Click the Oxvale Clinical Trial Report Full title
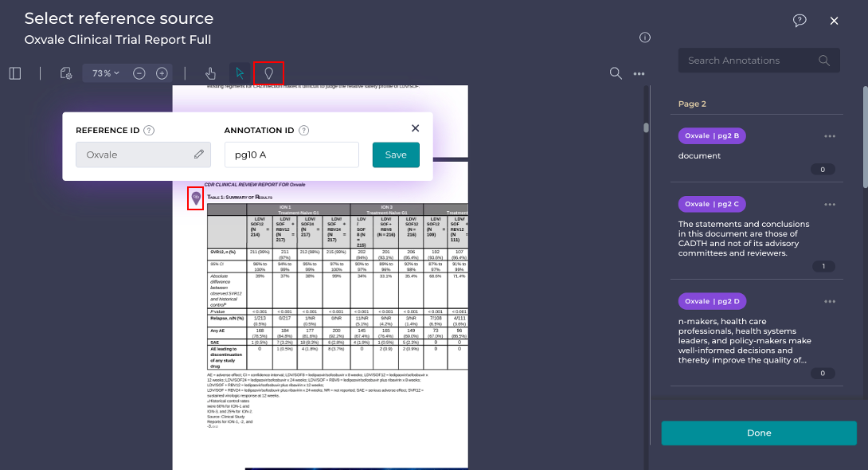This screenshot has height=470, width=868. (x=117, y=40)
